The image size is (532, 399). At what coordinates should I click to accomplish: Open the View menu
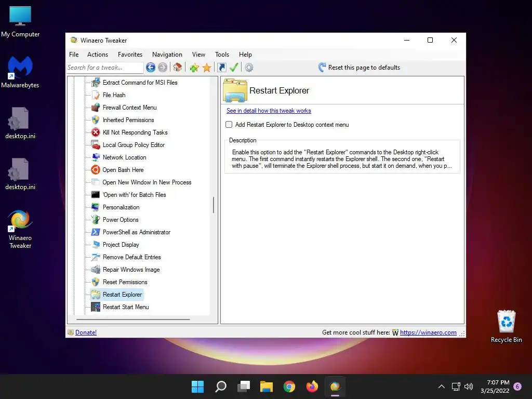(x=198, y=54)
